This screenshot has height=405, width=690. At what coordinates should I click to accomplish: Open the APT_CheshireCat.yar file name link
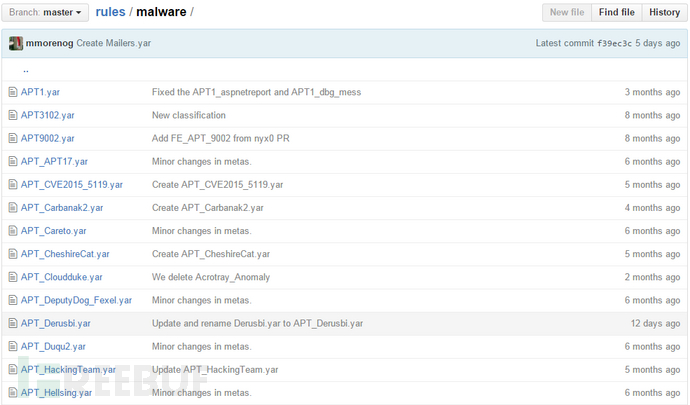click(x=65, y=254)
